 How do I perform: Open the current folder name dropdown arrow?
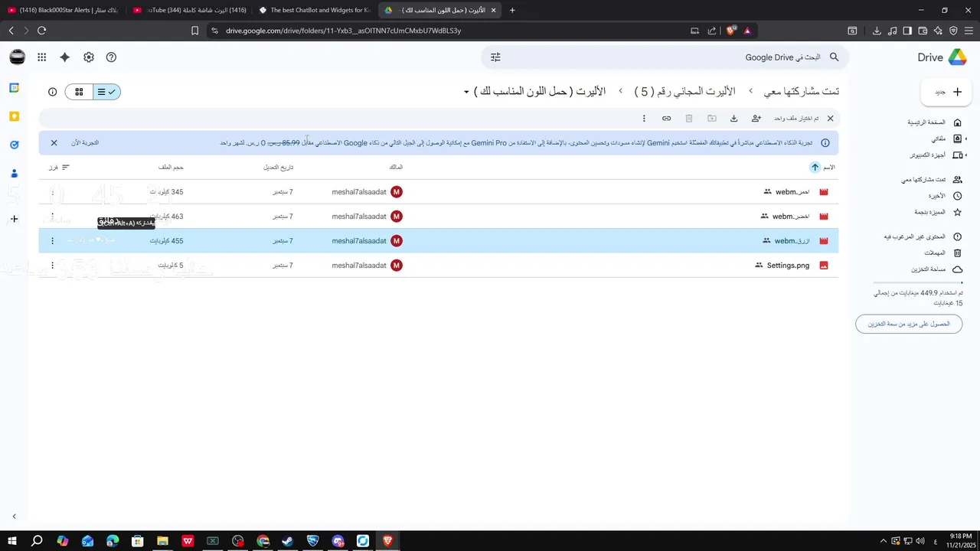pyautogui.click(x=466, y=93)
